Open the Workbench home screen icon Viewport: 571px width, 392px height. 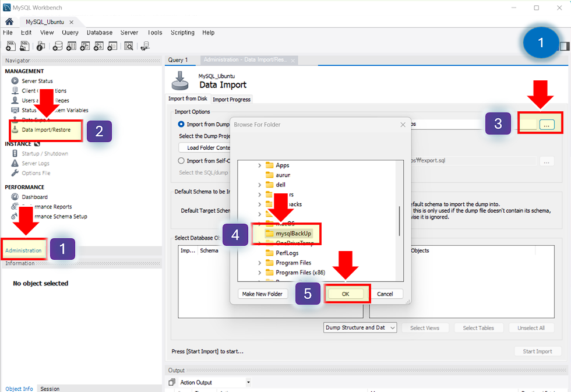[x=9, y=22]
